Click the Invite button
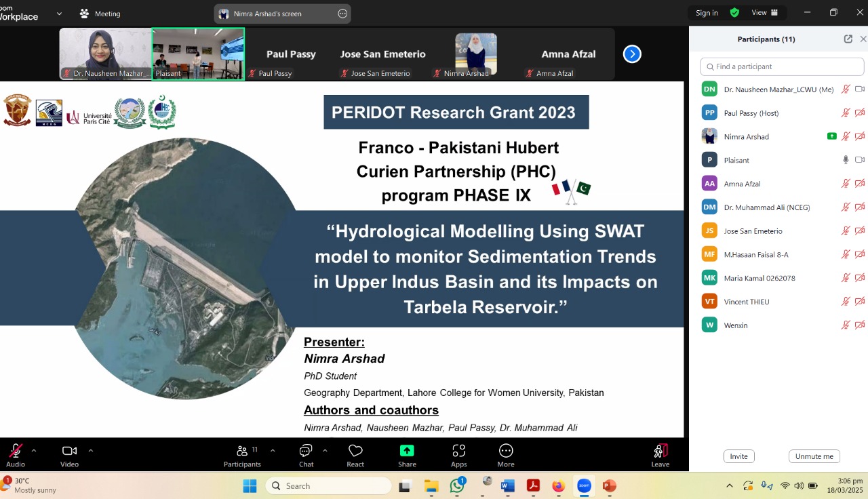 [738, 456]
